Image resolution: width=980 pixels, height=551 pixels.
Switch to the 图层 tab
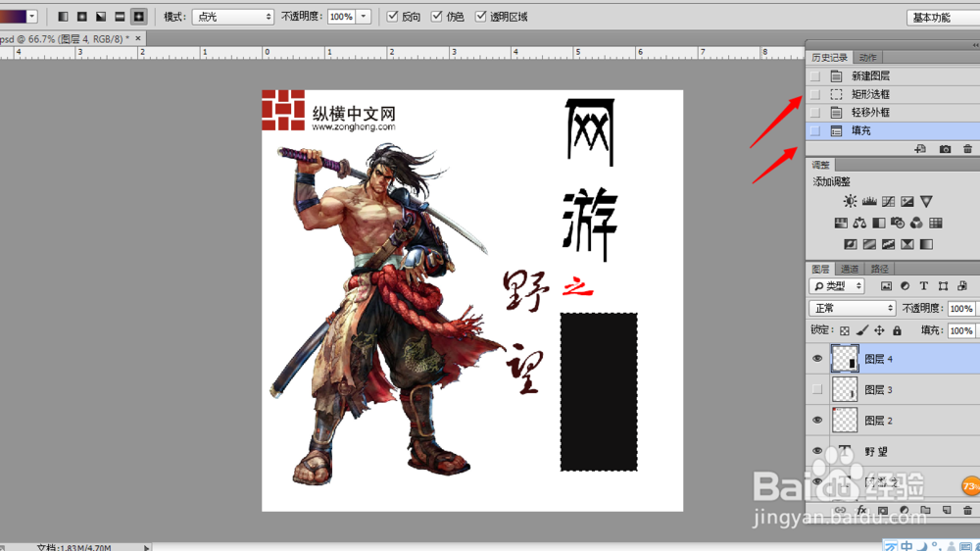[x=820, y=269]
